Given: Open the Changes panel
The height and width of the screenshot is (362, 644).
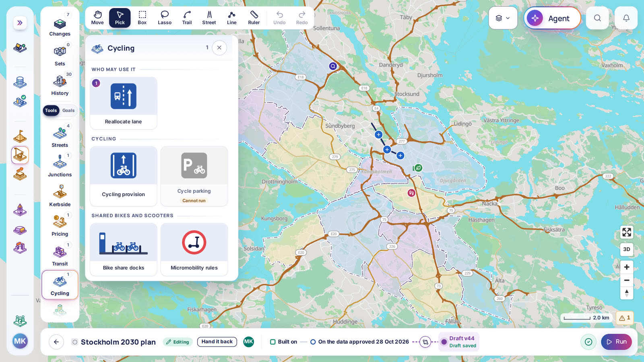Looking at the screenshot, I should pos(60,25).
